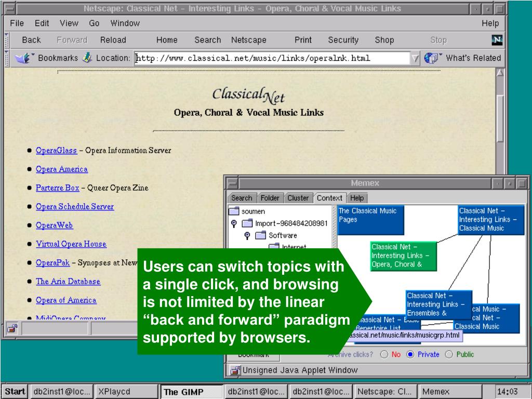
Task: Open the Virtual Opera House link
Action: pos(71,244)
